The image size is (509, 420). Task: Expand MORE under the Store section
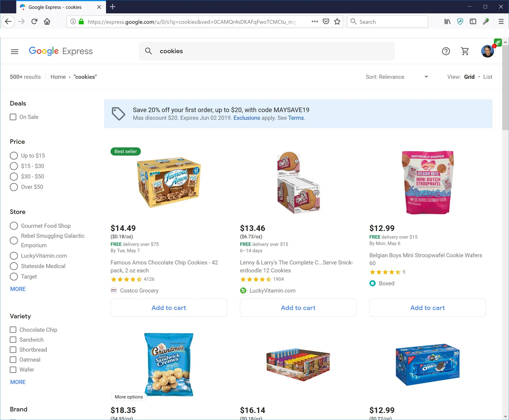point(18,289)
